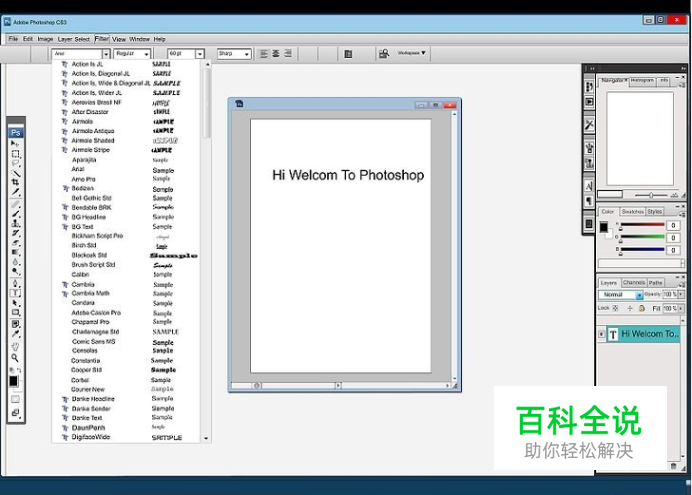Choose the Brush Script Std font
692x495 pixels.
(x=93, y=264)
